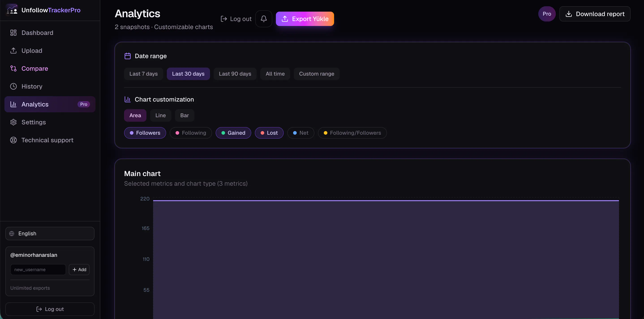Select Last 30 days range
Screen dimensions: 644x319
point(188,74)
